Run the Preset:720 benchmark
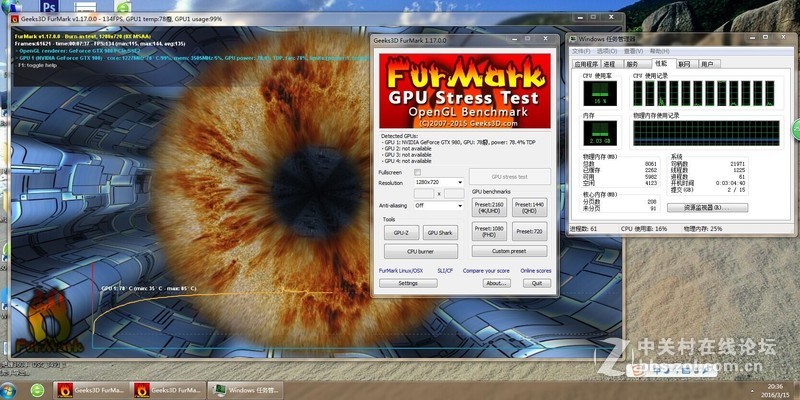The width and height of the screenshot is (800, 400). [530, 231]
